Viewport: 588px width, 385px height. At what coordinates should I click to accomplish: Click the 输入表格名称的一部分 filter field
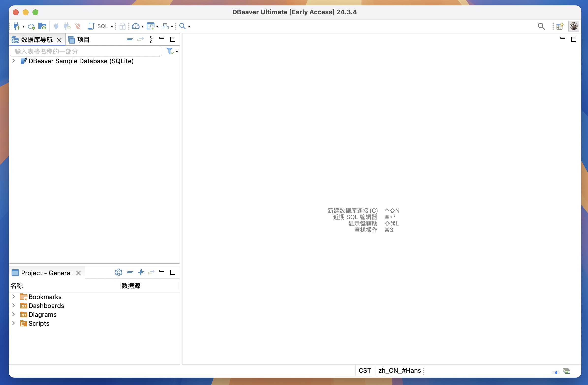[x=86, y=51]
